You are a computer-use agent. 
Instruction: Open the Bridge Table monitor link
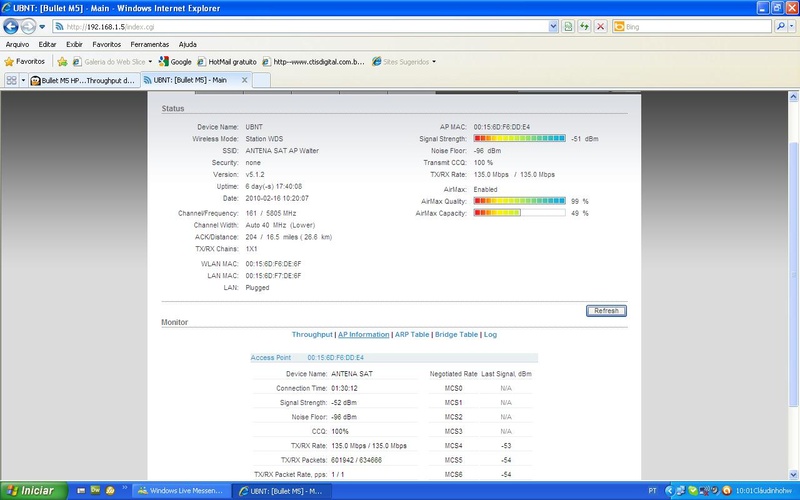[456, 335]
